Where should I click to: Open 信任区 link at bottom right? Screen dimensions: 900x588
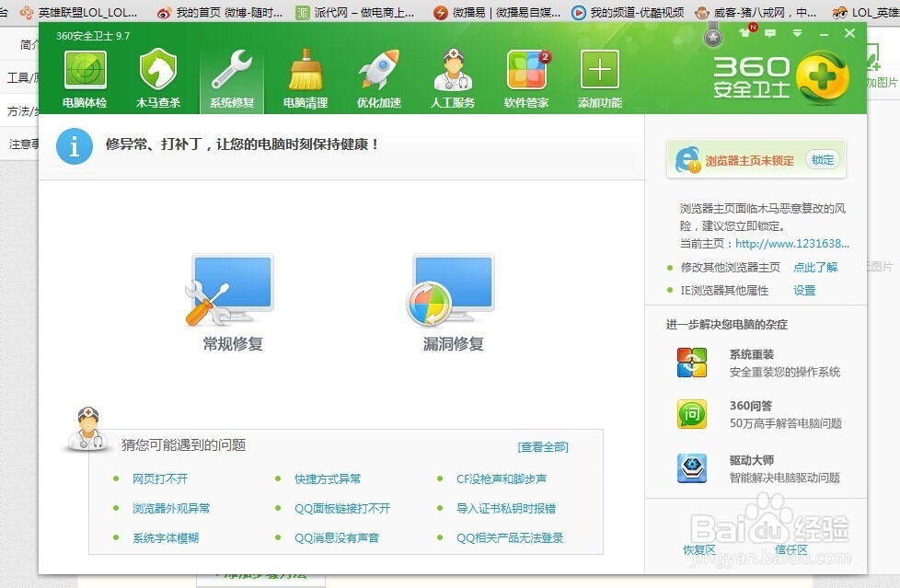point(790,549)
